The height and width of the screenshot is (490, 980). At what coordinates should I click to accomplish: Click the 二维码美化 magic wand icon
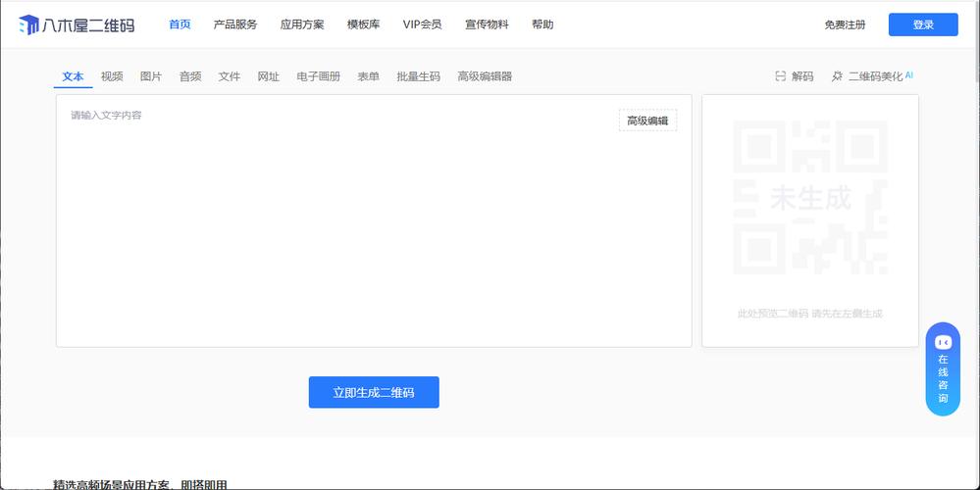837,76
